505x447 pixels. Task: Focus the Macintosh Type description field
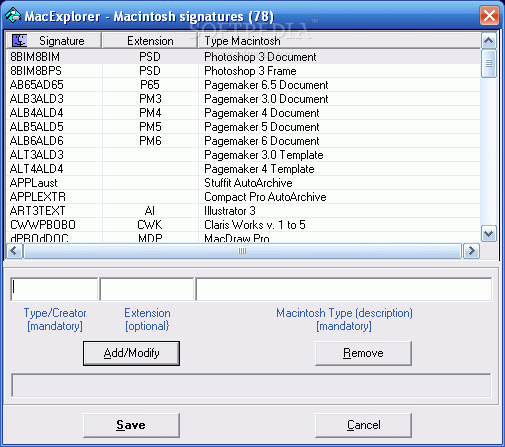coord(344,289)
